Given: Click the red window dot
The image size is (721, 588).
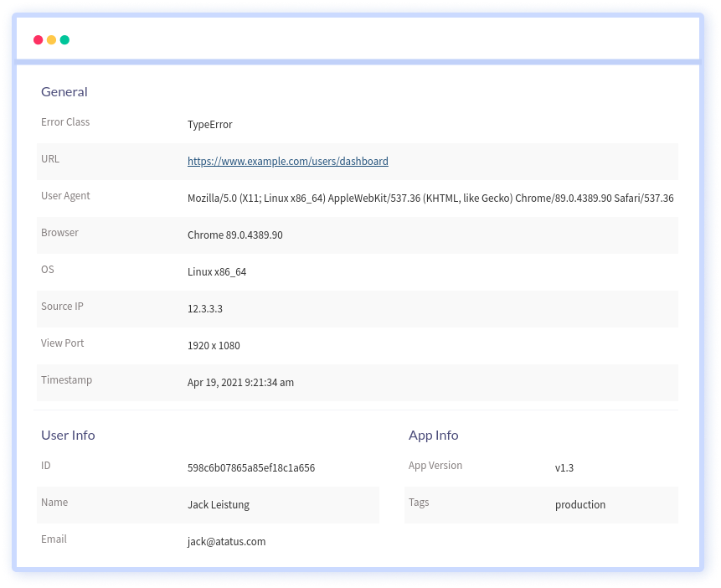Looking at the screenshot, I should 38,40.
